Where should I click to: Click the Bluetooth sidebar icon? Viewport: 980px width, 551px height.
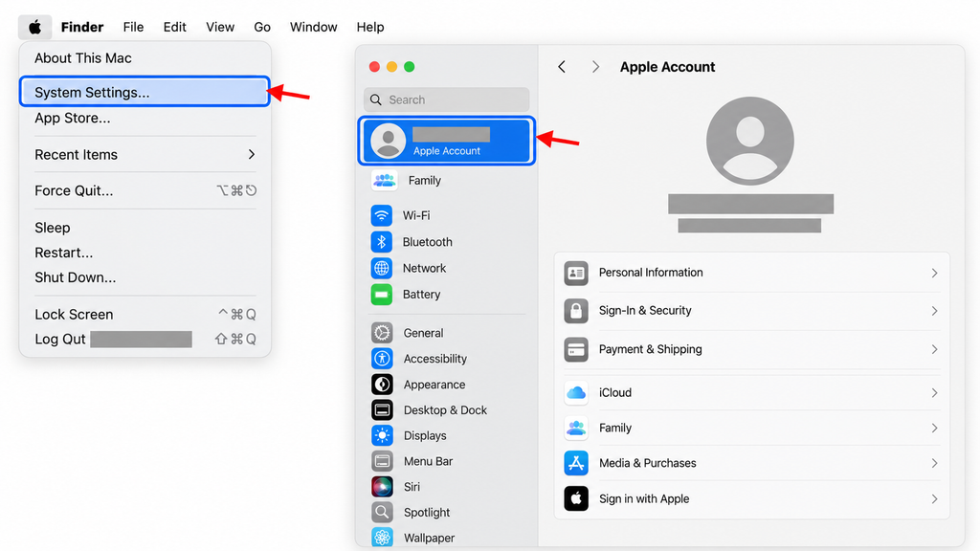(382, 242)
